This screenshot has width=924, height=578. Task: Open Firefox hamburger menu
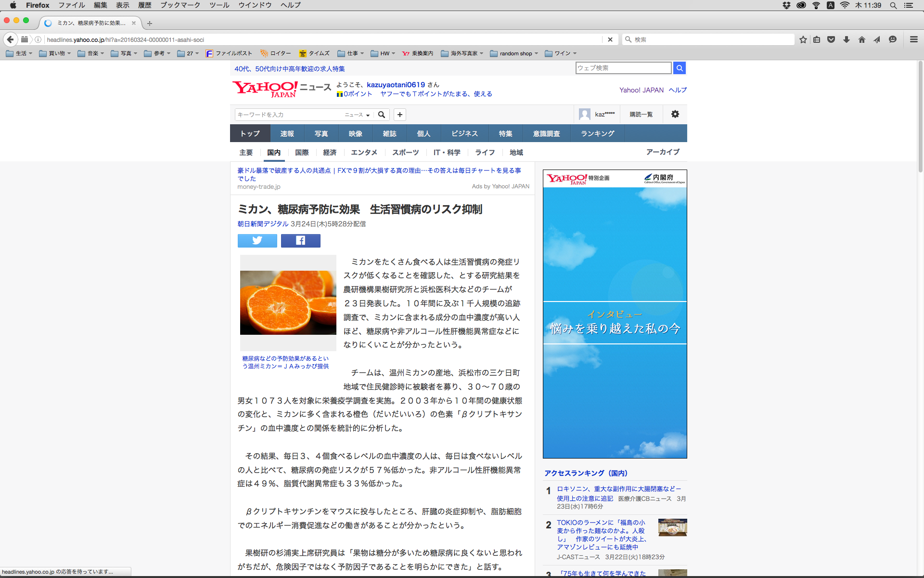point(913,39)
